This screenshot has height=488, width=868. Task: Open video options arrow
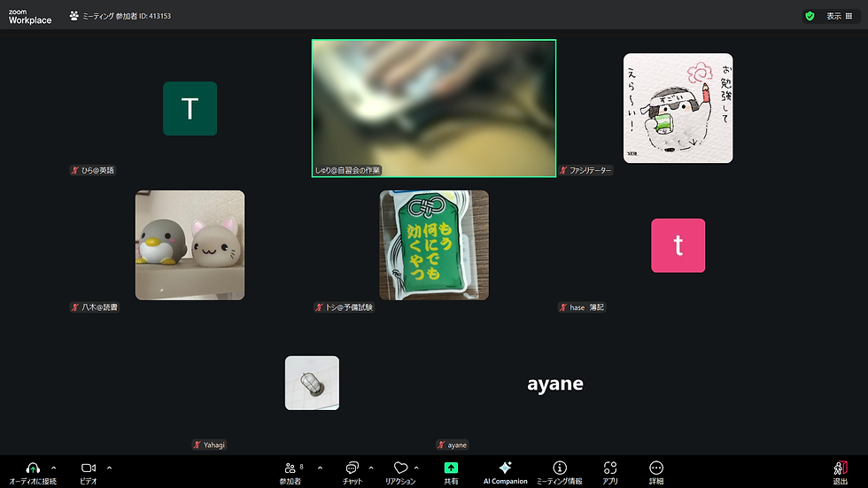[109, 469]
